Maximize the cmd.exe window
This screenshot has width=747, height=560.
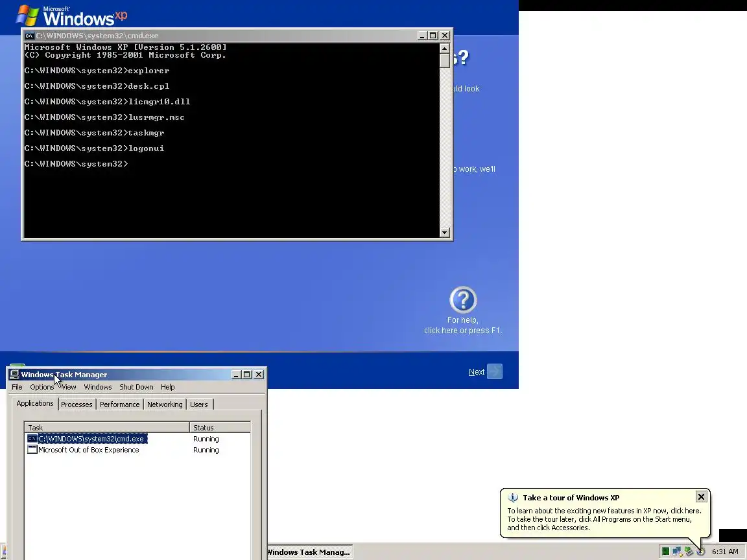pos(433,36)
